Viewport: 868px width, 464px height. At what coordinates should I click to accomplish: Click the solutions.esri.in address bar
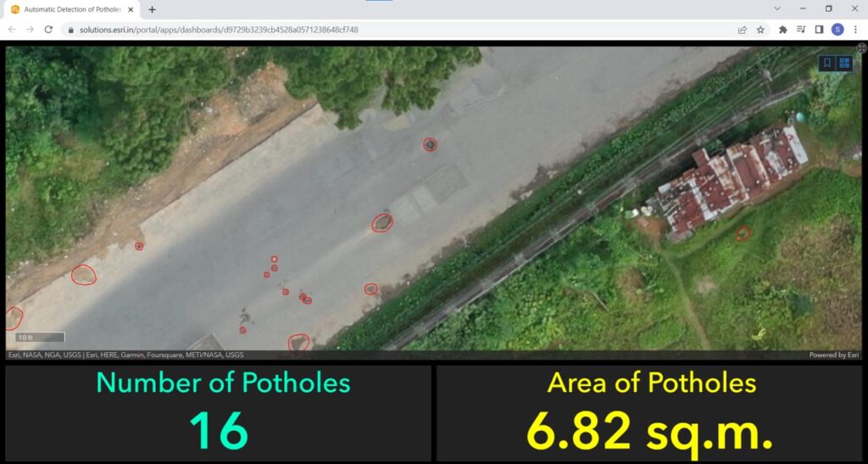click(339, 29)
